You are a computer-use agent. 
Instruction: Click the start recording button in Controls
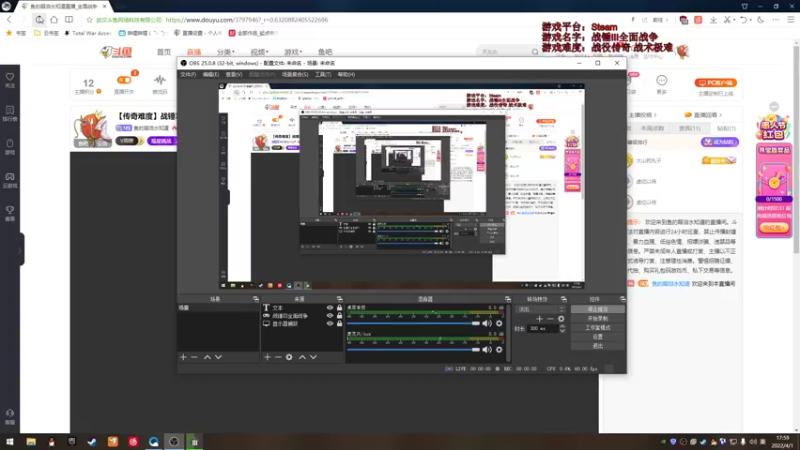pos(597,318)
